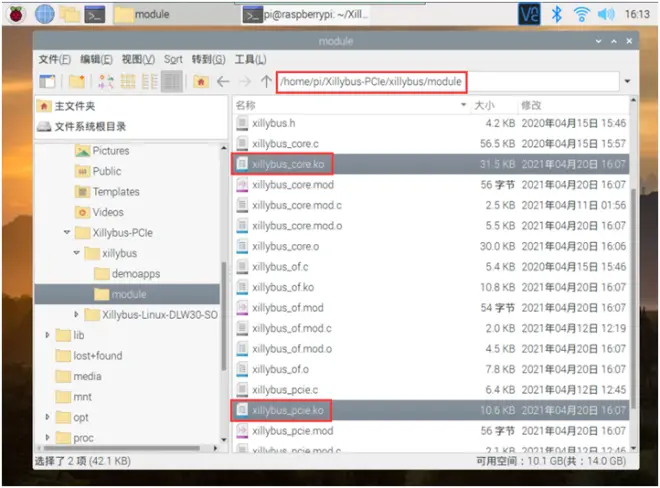Open the 转到(G) menu
Viewport: 660px width, 488px height.
click(209, 59)
